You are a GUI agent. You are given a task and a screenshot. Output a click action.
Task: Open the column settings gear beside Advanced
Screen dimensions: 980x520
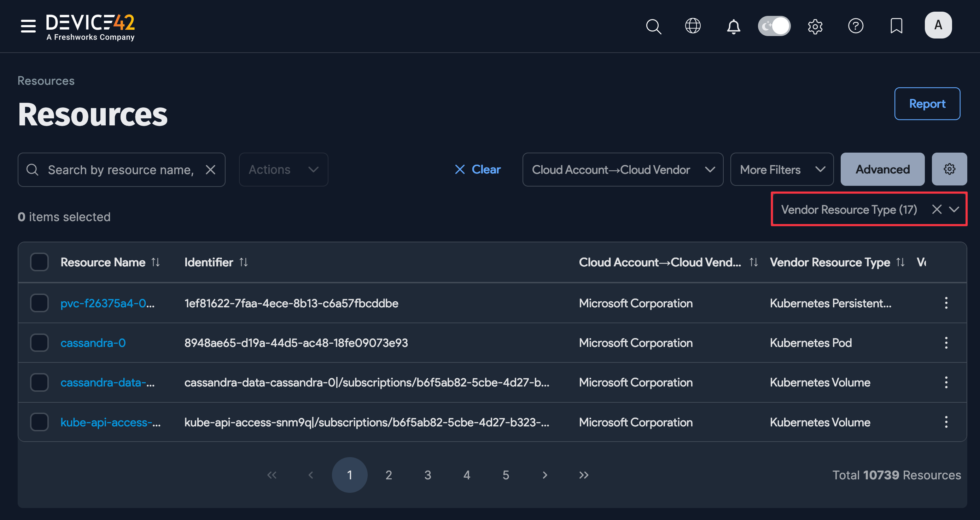(x=949, y=169)
